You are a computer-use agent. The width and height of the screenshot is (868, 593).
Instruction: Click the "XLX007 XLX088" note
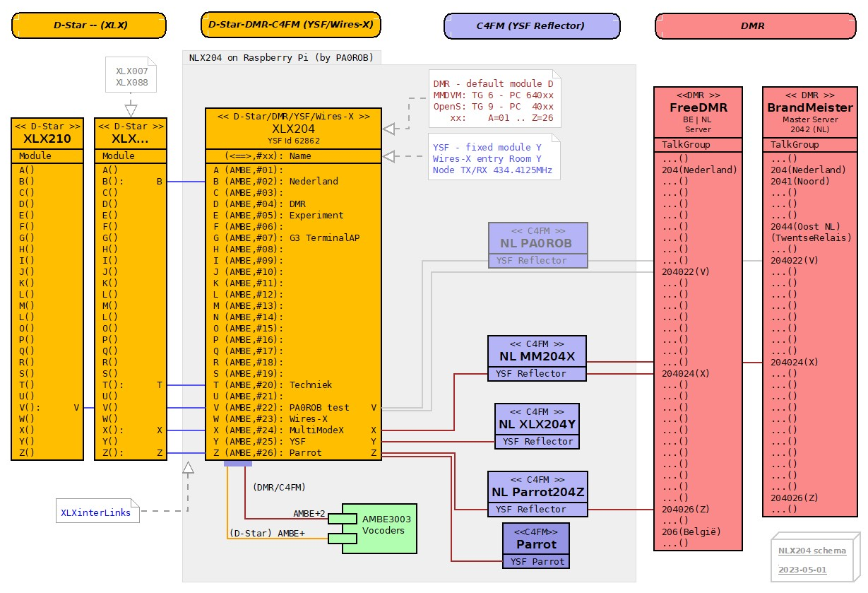(132, 76)
